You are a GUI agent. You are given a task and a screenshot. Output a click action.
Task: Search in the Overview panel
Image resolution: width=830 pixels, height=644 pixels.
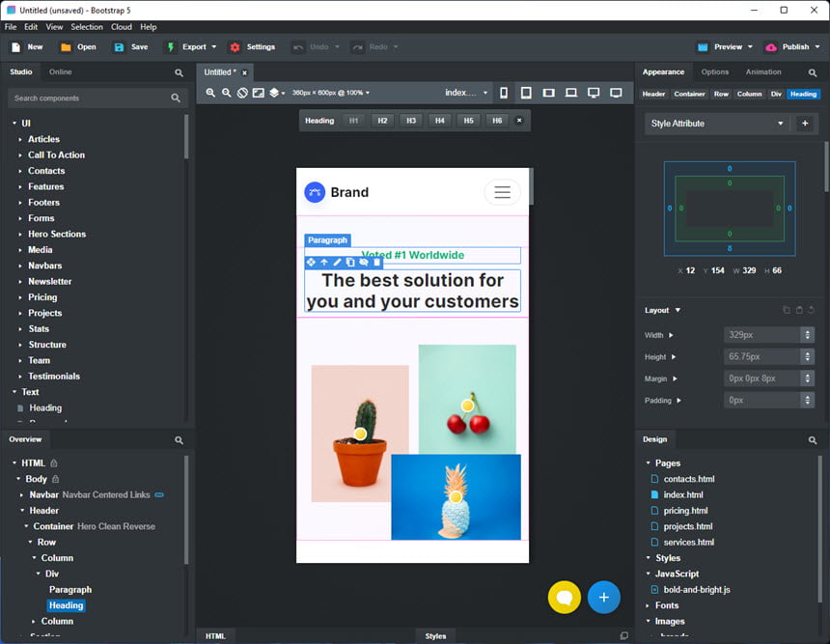pos(179,440)
